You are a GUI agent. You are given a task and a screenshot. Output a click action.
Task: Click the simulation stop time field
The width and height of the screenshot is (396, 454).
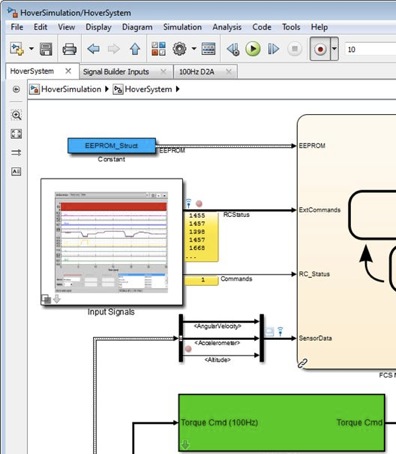pyautogui.click(x=370, y=49)
